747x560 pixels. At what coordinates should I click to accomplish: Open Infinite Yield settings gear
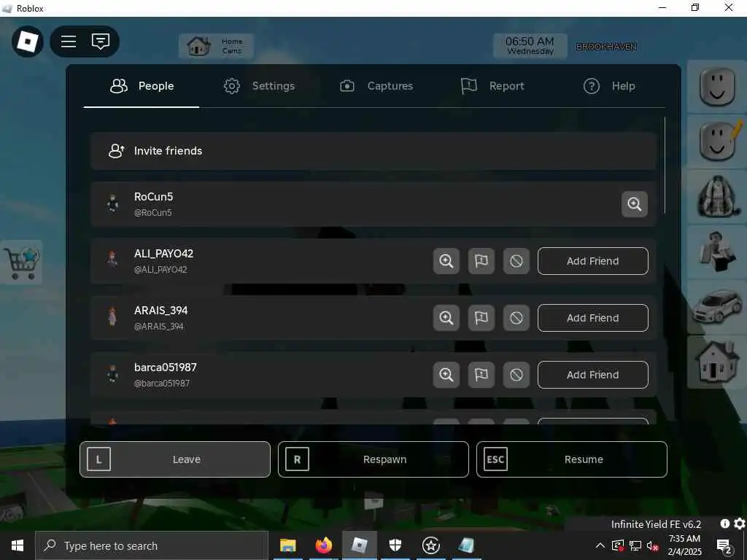(x=740, y=524)
